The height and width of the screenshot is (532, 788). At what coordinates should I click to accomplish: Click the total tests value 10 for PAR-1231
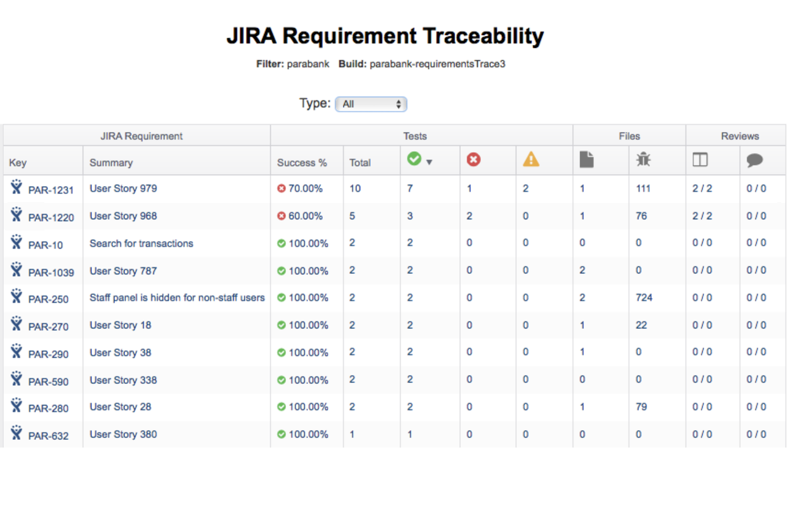[x=355, y=188]
